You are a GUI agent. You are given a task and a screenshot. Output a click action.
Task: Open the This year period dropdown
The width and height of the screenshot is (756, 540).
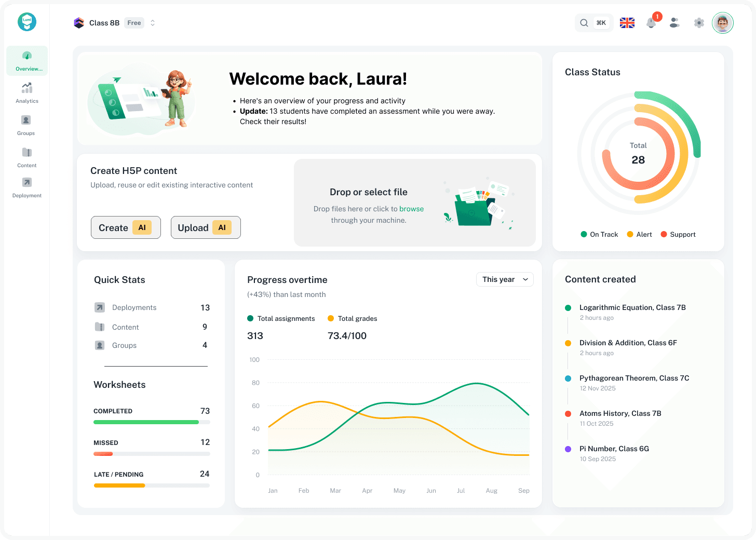pyautogui.click(x=505, y=279)
